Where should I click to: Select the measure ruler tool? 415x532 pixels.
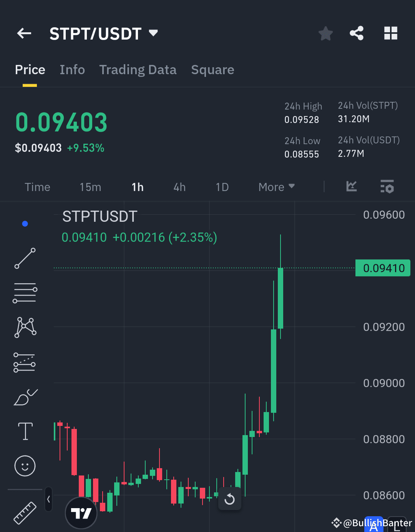pos(25,513)
